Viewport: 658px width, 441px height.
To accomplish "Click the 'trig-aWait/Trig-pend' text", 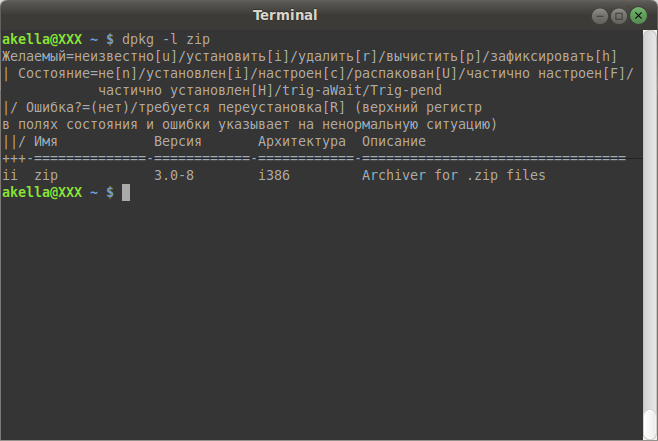I will click(x=362, y=91).
